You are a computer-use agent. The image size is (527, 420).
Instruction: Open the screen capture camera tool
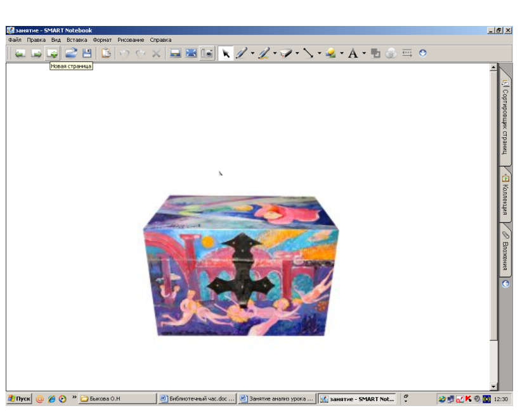207,53
